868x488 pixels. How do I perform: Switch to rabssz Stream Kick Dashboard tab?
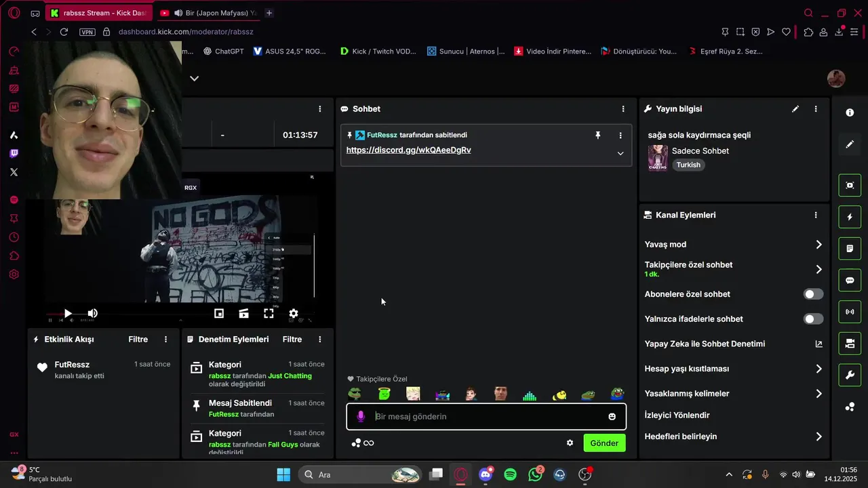click(x=98, y=13)
